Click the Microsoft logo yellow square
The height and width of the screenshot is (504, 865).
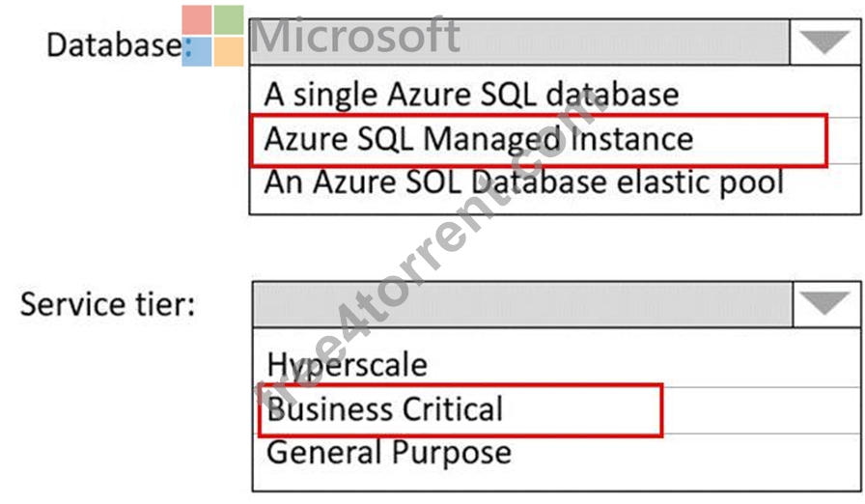pyautogui.click(x=229, y=52)
